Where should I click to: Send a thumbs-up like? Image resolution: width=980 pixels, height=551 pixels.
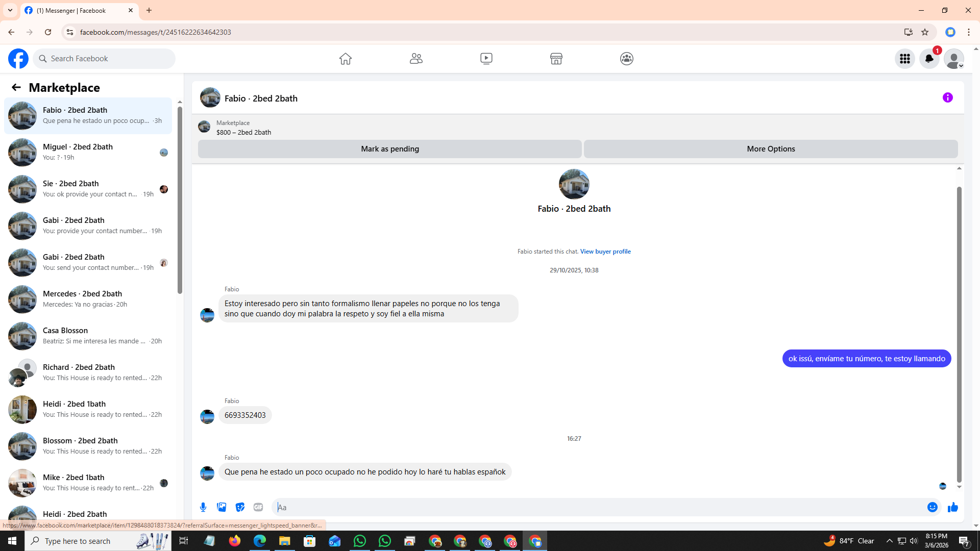[x=952, y=507]
